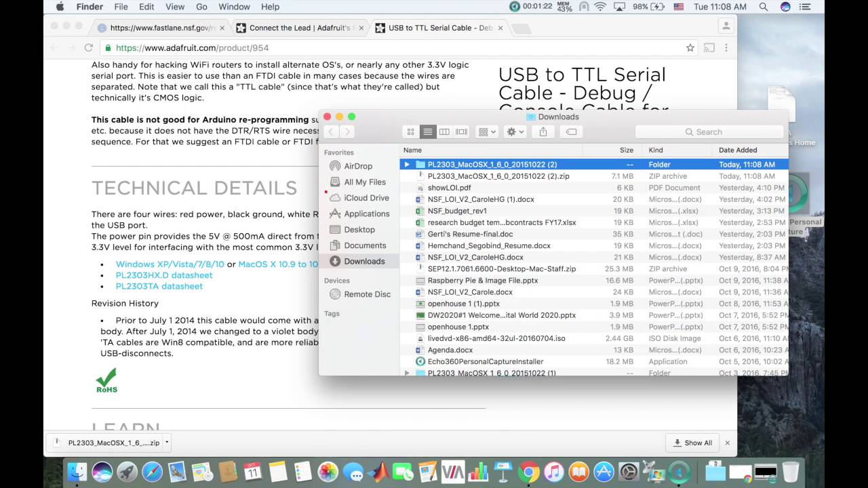Expand bottom PL2303_MacOSX_1_6_0_20151022 (1) folder triangle

click(x=407, y=373)
